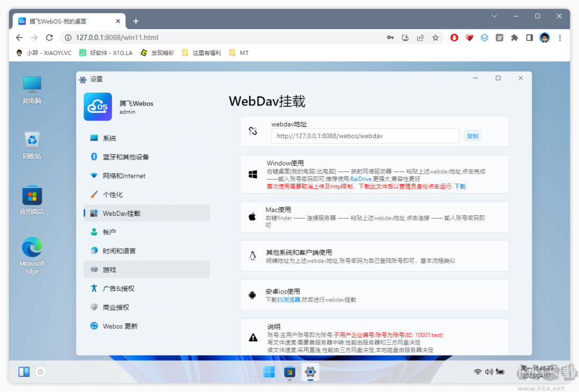The image size is (579, 392).
Task: Open the ES浏览器 link
Action: (289, 300)
